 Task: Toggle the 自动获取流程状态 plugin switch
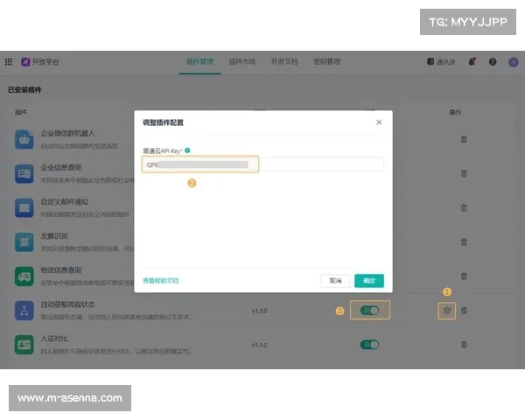pyautogui.click(x=369, y=311)
